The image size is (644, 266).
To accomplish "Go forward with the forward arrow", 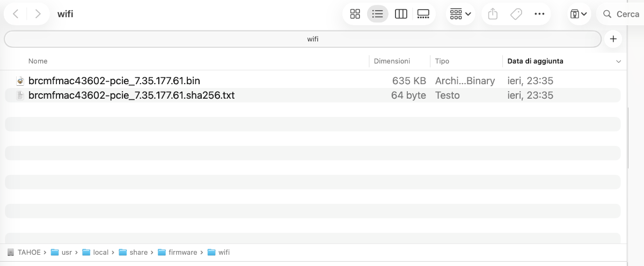I will (38, 14).
